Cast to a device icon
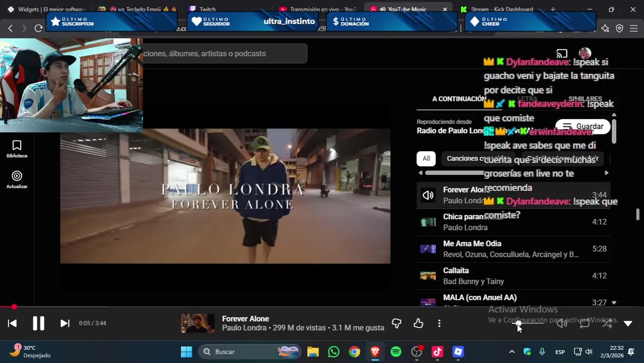The height and width of the screenshot is (363, 644). 562,53
